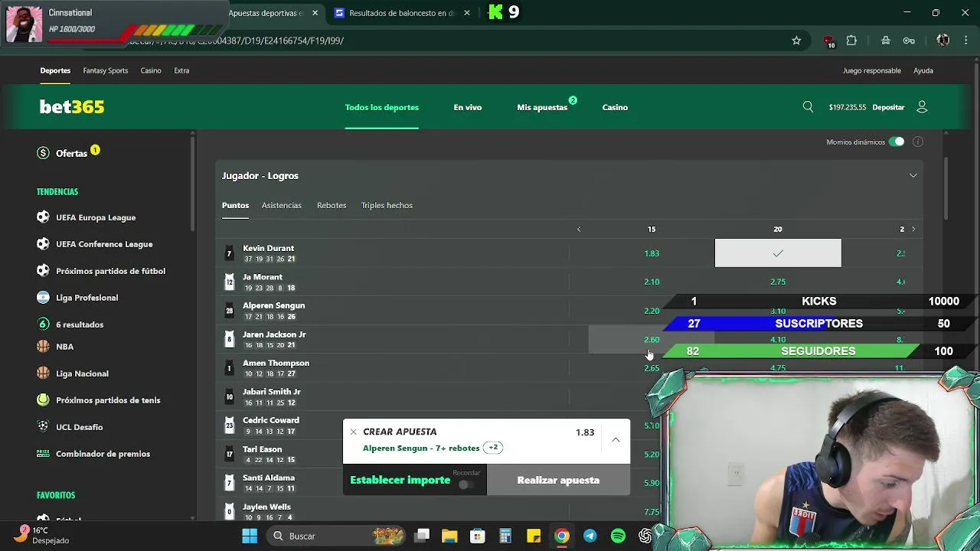This screenshot has height=551, width=980.
Task: Select Kevin Durant 15 points odds 1.83
Action: pyautogui.click(x=652, y=253)
